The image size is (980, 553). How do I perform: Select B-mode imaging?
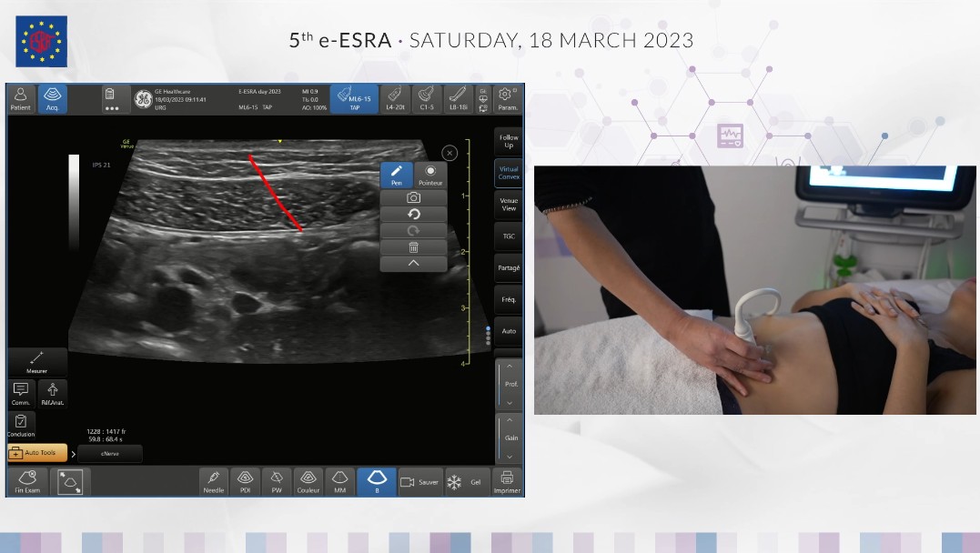point(377,482)
